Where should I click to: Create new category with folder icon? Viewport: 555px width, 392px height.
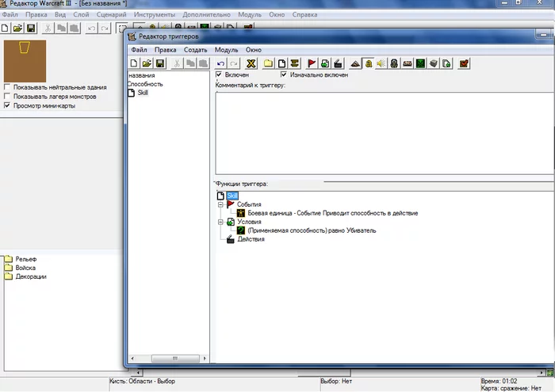coord(268,63)
